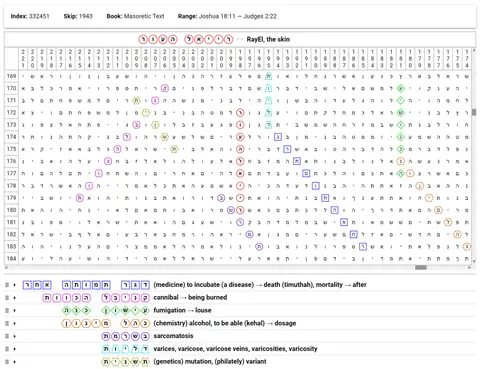Click the Skip value 1943
Viewport: 480px width, 369px height.
point(86,16)
